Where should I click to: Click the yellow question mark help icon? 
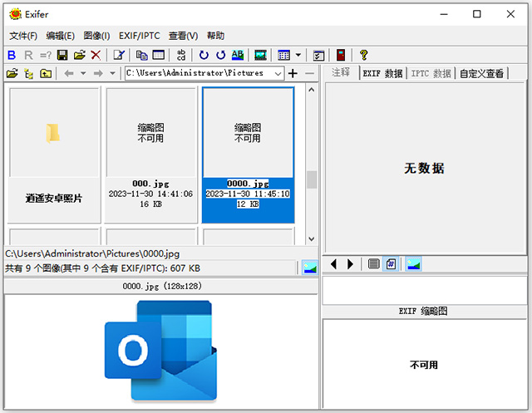click(364, 55)
